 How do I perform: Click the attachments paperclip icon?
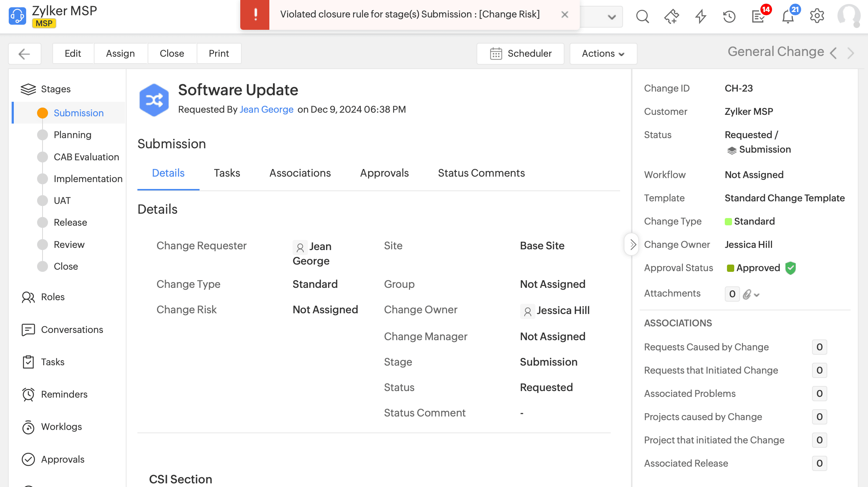coord(747,294)
